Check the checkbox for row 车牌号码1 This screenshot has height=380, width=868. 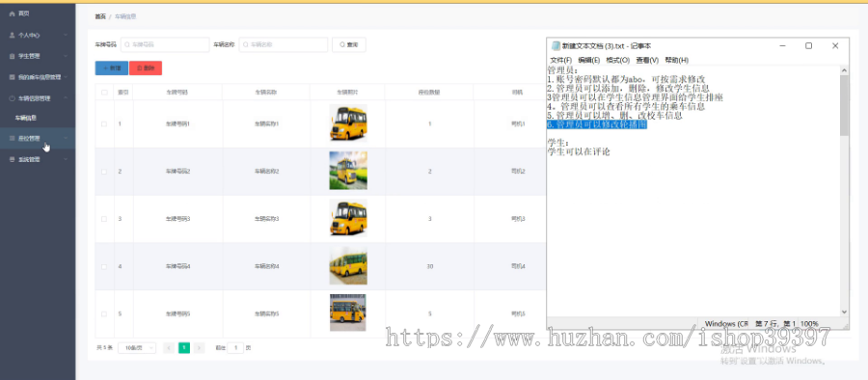coord(104,124)
